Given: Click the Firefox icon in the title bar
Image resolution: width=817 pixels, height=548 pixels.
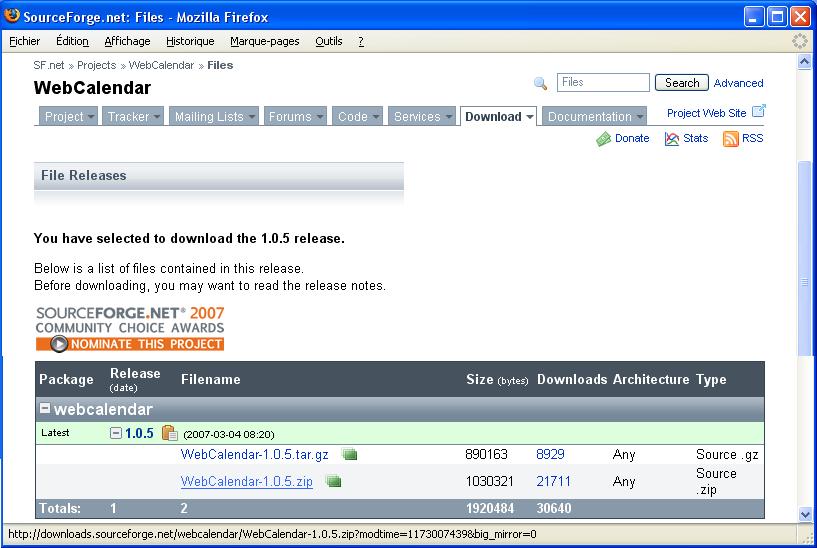Looking at the screenshot, I should tap(12, 16).
